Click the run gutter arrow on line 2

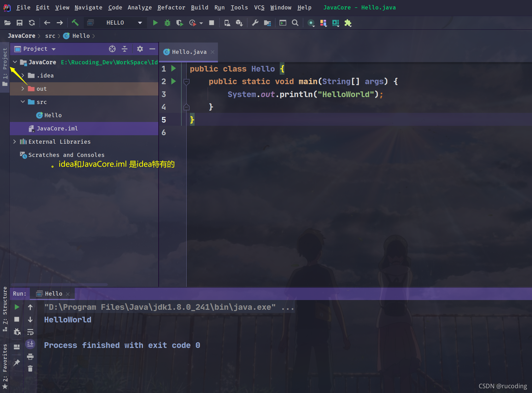(173, 81)
